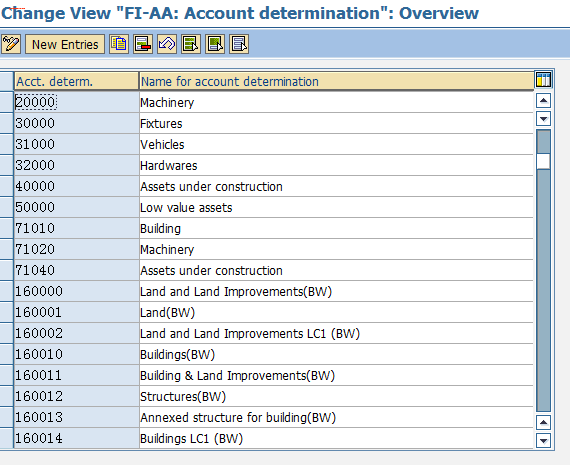The image size is (570, 465).
Task: Click the Building name field for 71010
Action: tap(336, 228)
